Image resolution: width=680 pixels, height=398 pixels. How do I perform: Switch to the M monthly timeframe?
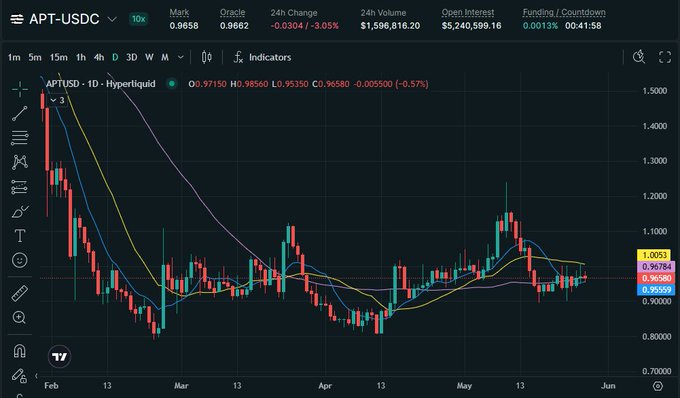click(x=165, y=57)
